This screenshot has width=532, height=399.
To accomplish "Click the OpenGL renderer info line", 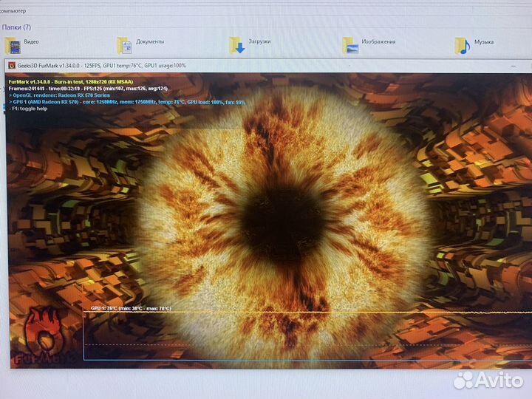I will coord(58,95).
